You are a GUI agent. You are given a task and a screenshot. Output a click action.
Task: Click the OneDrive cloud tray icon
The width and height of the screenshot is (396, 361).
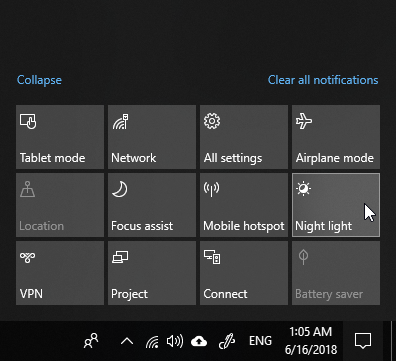click(x=199, y=341)
